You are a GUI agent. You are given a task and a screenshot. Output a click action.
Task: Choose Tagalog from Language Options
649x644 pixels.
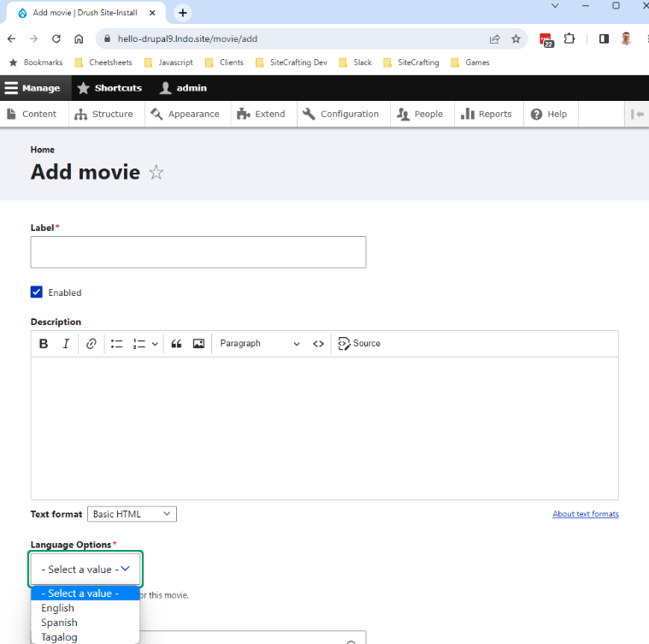(86, 636)
